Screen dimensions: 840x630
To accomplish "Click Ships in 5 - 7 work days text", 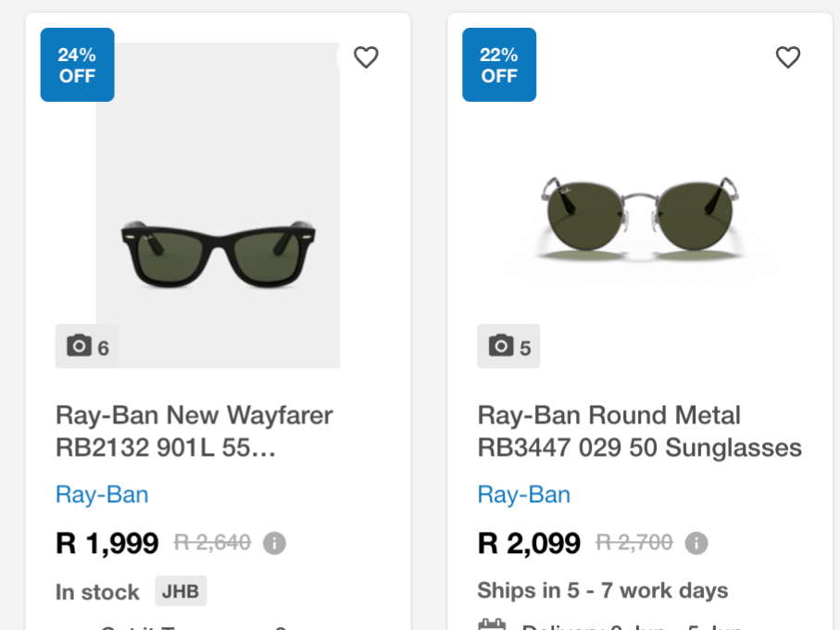I will [x=603, y=590].
